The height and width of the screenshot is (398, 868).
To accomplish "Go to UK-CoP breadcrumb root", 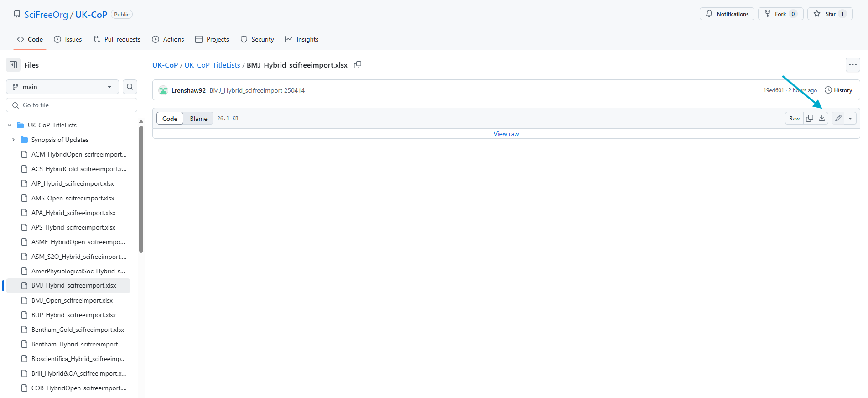I will pyautogui.click(x=165, y=65).
